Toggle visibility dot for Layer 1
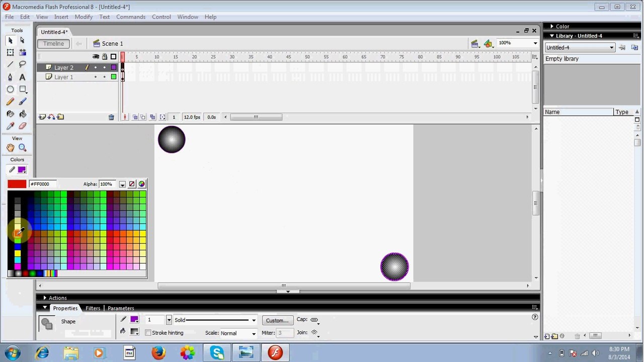644x362 pixels. (96, 77)
